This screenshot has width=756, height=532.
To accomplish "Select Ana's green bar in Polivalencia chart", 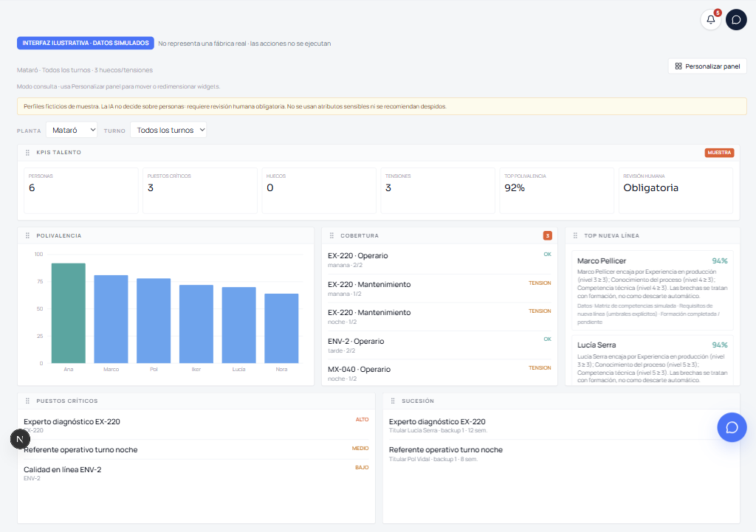I will pos(69,314).
